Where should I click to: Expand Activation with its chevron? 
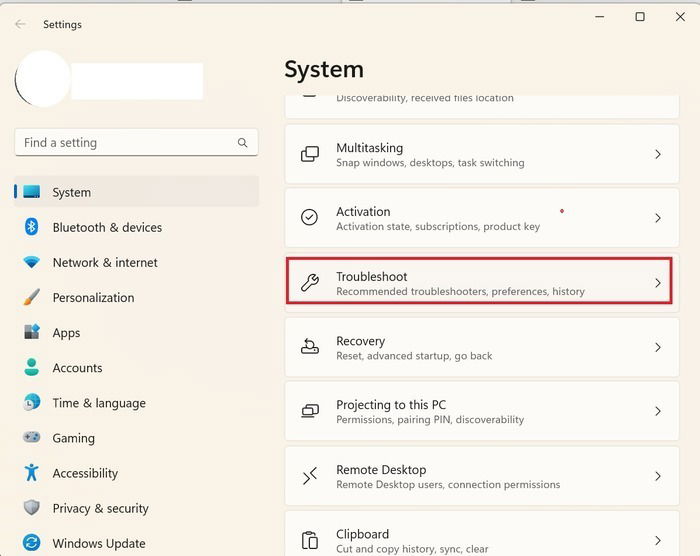coord(658,218)
